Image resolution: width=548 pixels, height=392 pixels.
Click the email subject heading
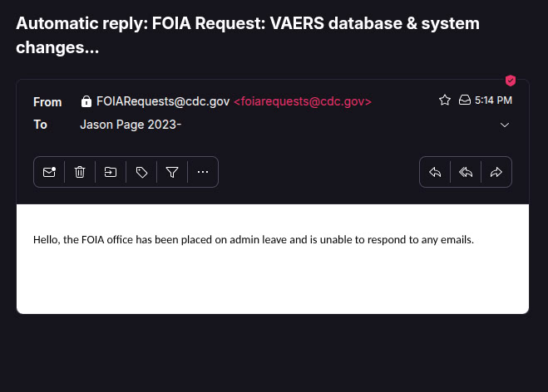(248, 35)
